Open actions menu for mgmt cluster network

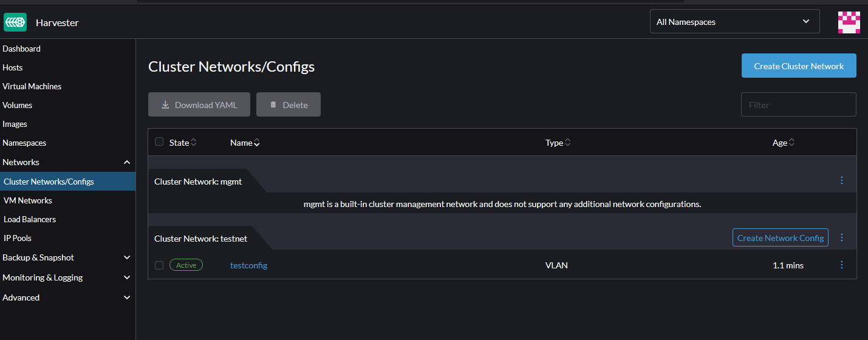[x=842, y=180]
